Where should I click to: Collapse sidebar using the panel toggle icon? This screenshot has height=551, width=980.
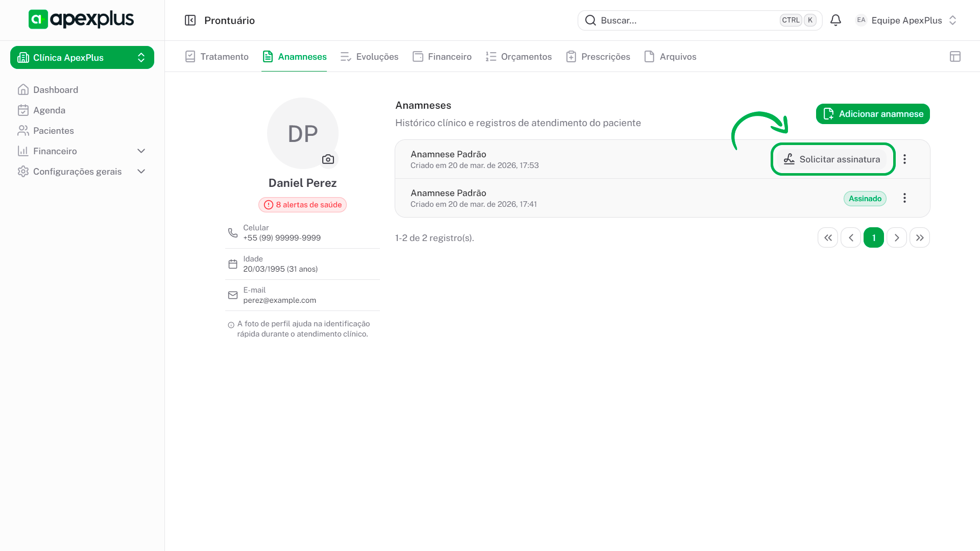[190, 20]
